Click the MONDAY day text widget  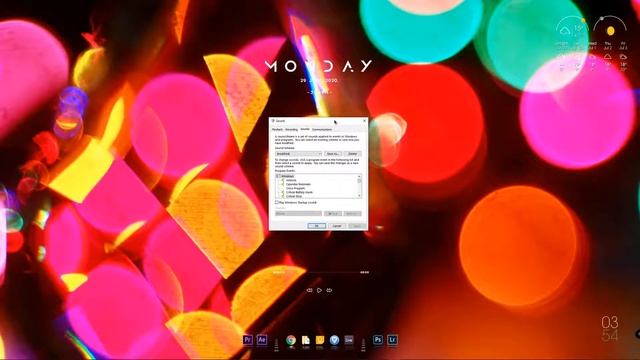319,66
